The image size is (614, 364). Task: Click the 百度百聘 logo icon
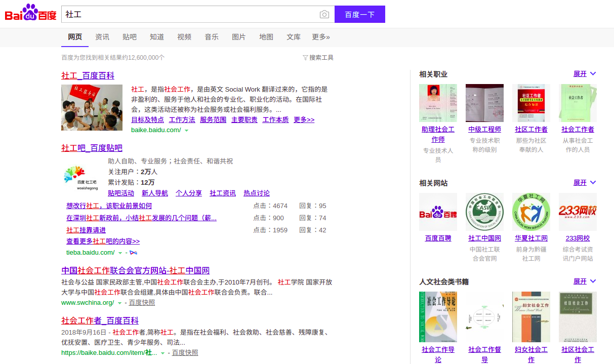coord(438,212)
